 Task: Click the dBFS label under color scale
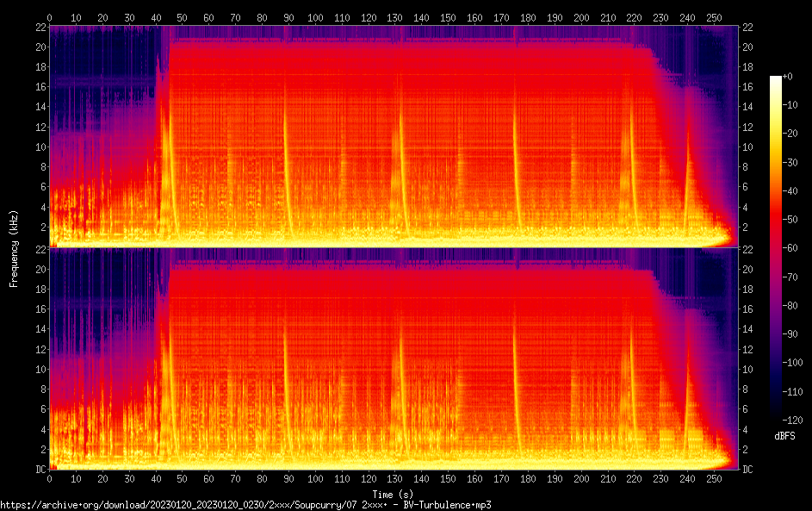pos(784,436)
